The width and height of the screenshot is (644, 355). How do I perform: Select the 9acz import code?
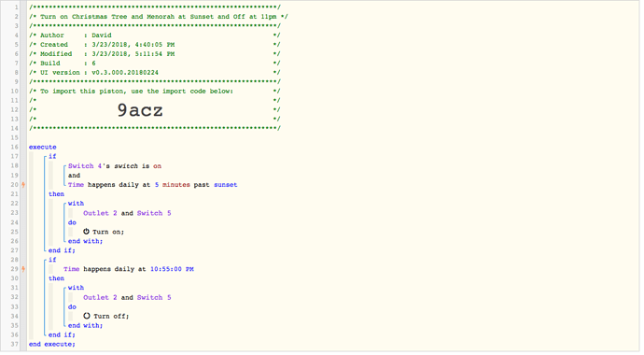click(140, 110)
